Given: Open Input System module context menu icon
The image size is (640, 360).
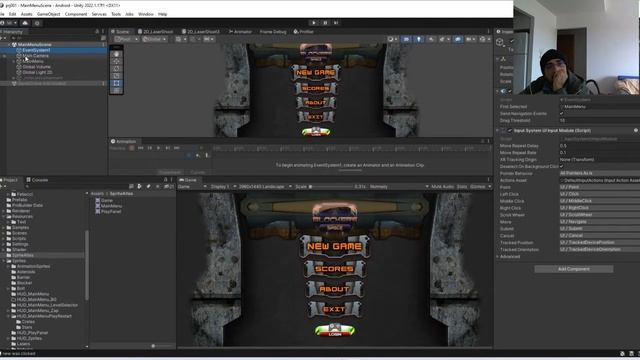Looking at the screenshot, I should [636, 130].
